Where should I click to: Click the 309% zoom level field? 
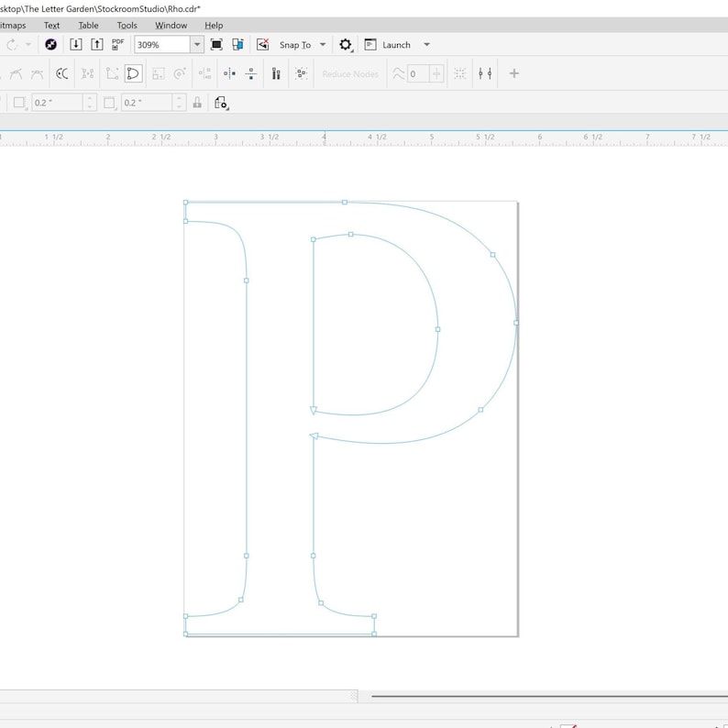pos(162,45)
